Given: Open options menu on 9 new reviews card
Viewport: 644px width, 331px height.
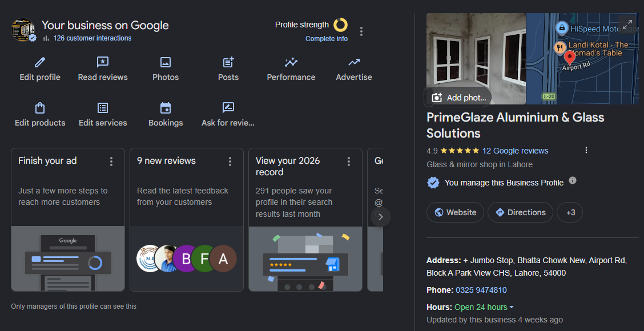Looking at the screenshot, I should click(230, 162).
